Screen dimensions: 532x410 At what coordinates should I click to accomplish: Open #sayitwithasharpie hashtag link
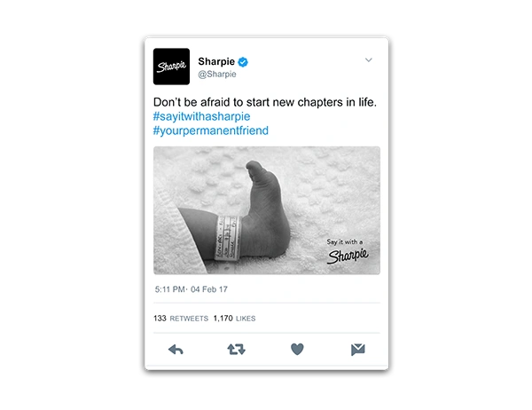pyautogui.click(x=201, y=116)
